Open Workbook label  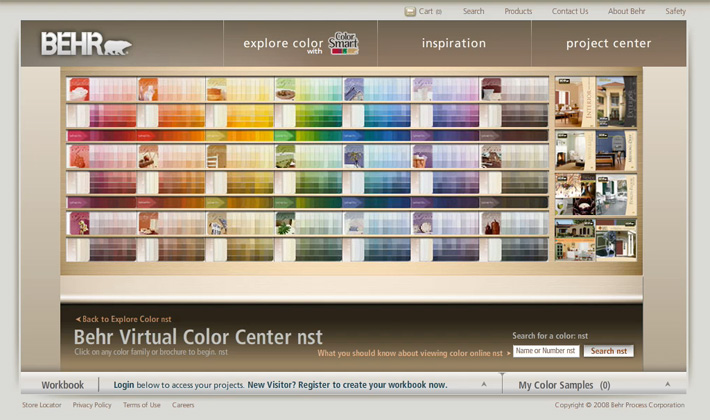tap(62, 385)
